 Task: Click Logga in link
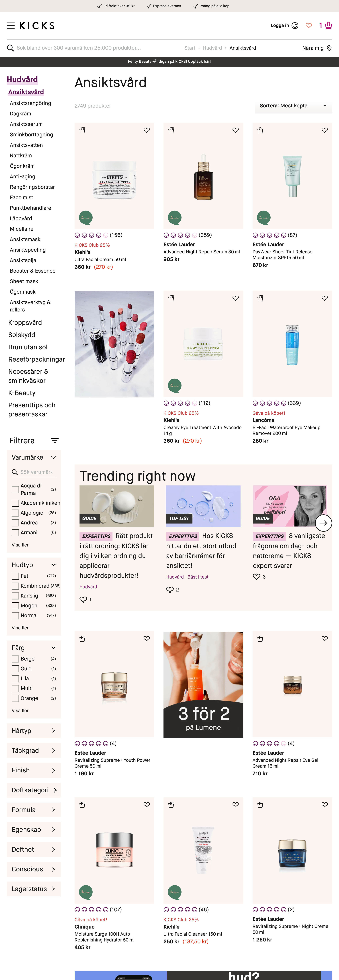click(x=280, y=25)
